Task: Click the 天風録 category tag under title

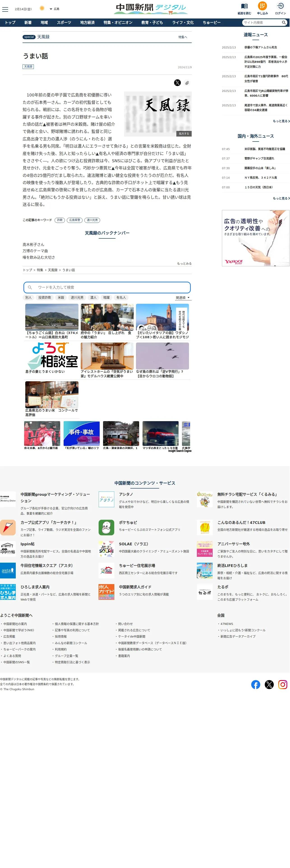Action: (x=28, y=67)
